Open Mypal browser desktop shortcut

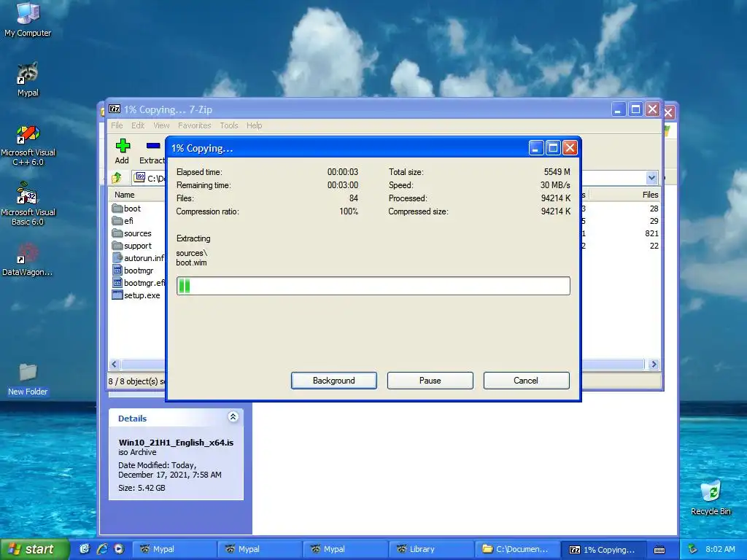coord(28,79)
